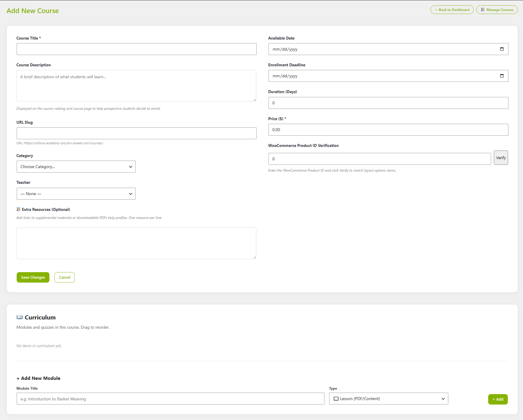
Task: Save the course with Save Changes
Action: coord(33,278)
